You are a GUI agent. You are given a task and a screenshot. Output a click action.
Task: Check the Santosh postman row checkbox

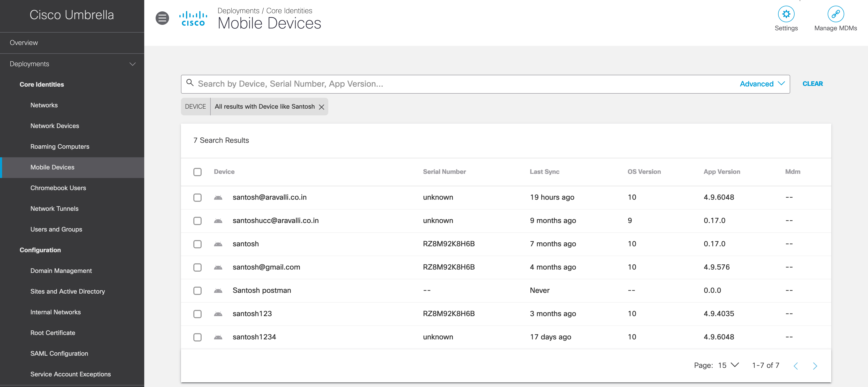(x=197, y=291)
